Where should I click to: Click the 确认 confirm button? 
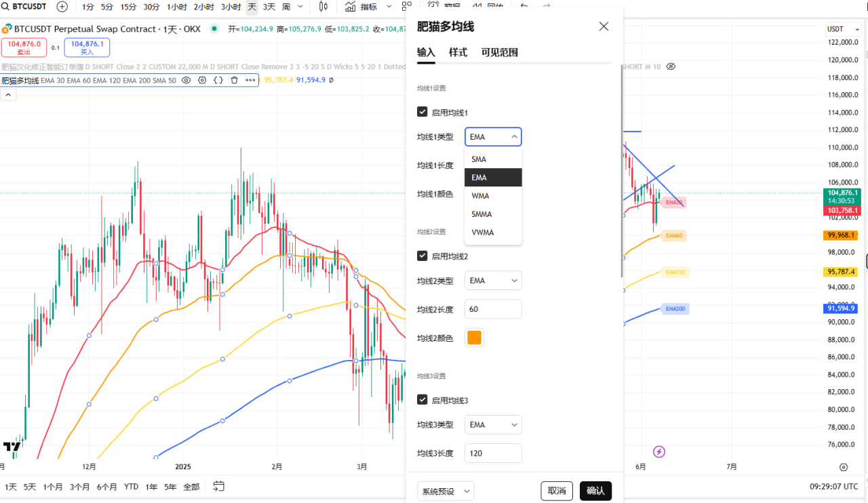pos(595,491)
